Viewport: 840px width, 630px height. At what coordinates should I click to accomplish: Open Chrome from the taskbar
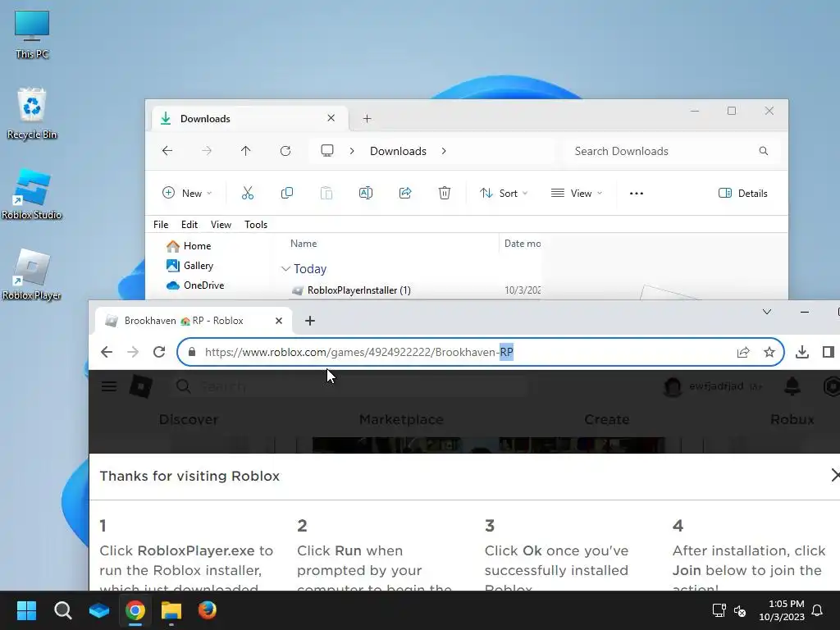tap(135, 610)
